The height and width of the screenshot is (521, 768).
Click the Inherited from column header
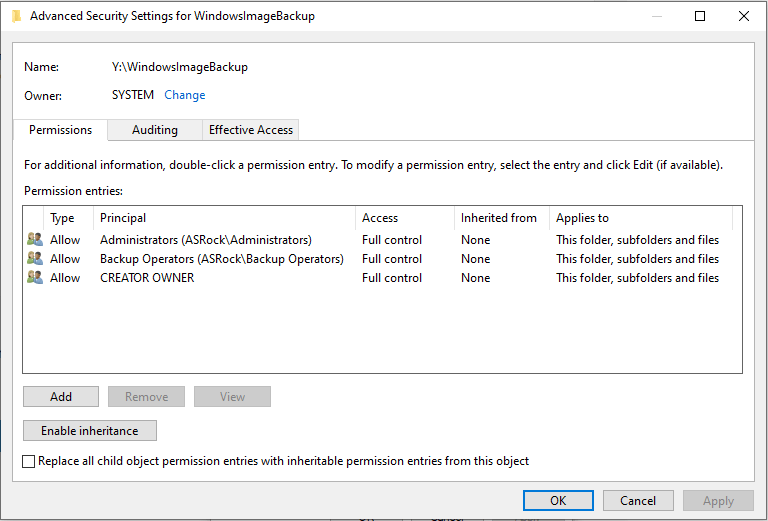tap(502, 218)
